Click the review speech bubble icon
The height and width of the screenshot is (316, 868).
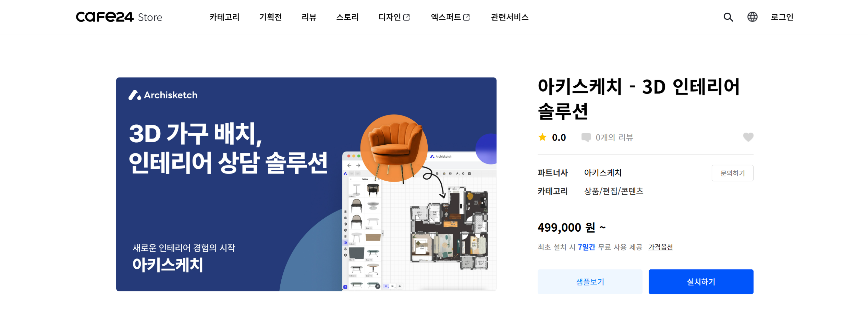tap(586, 137)
